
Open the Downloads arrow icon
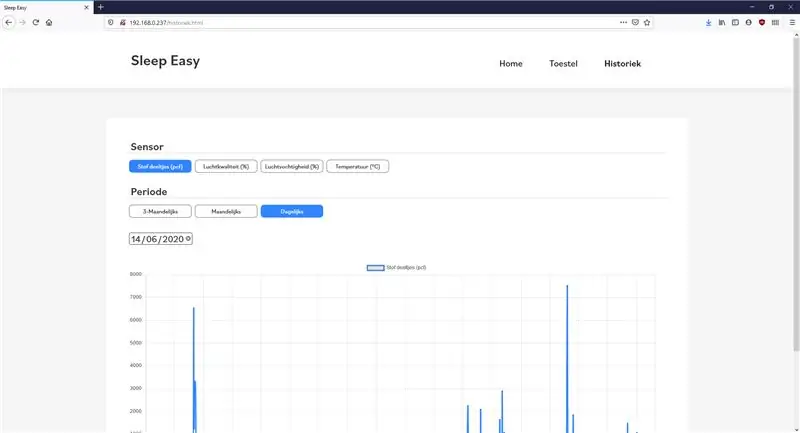pyautogui.click(x=709, y=22)
